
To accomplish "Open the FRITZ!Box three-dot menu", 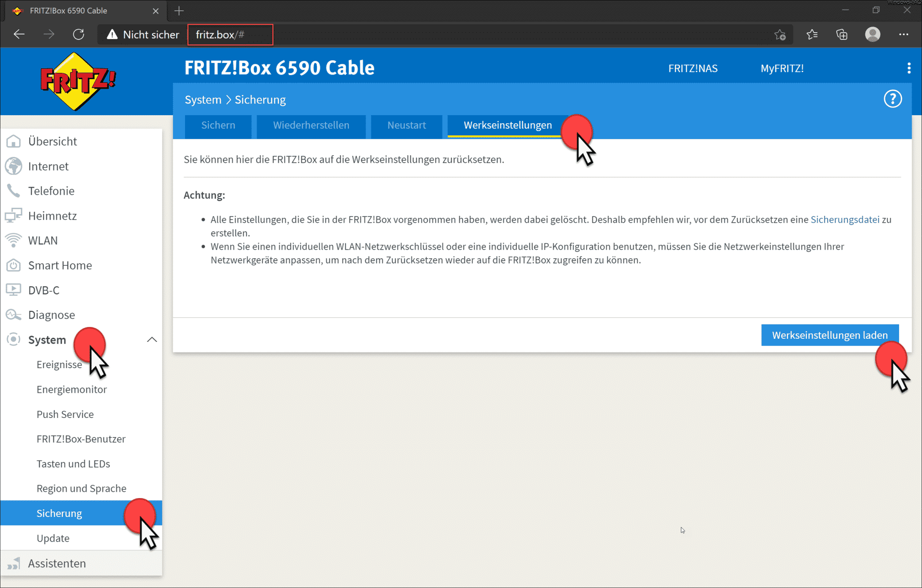I will (x=909, y=68).
